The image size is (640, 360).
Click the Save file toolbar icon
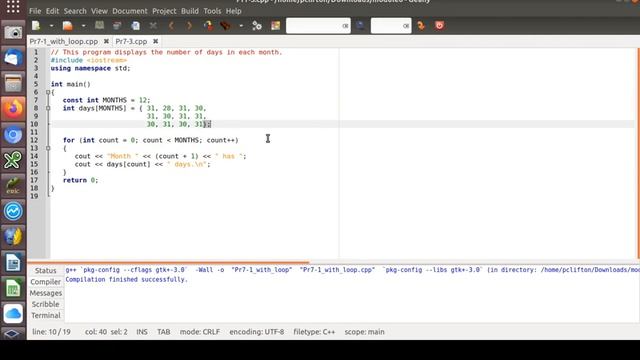[99, 26]
